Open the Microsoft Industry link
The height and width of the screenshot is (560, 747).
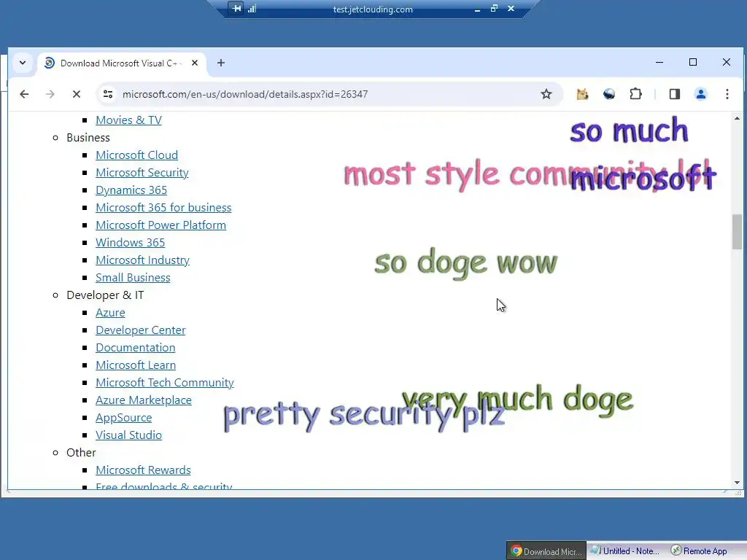[142, 260]
